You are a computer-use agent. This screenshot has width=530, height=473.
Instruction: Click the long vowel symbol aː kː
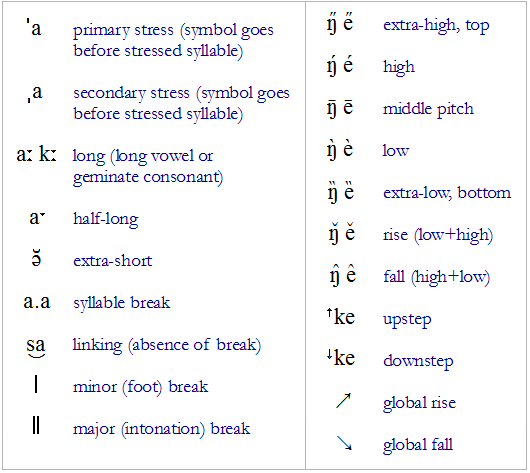[x=36, y=154]
